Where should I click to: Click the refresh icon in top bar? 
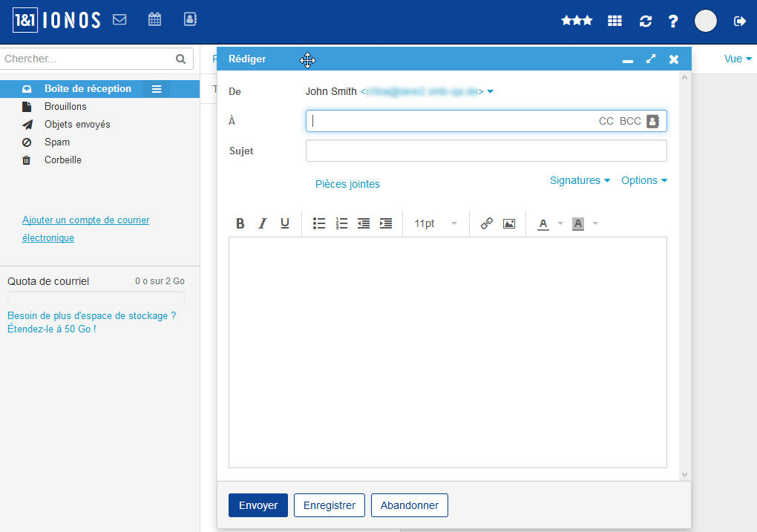point(646,22)
